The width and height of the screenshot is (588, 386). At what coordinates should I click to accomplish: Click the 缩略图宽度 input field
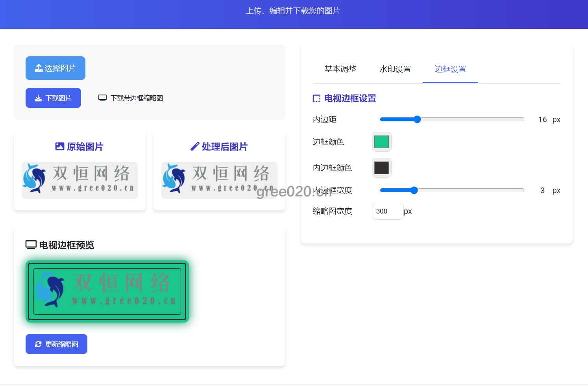pyautogui.click(x=387, y=211)
